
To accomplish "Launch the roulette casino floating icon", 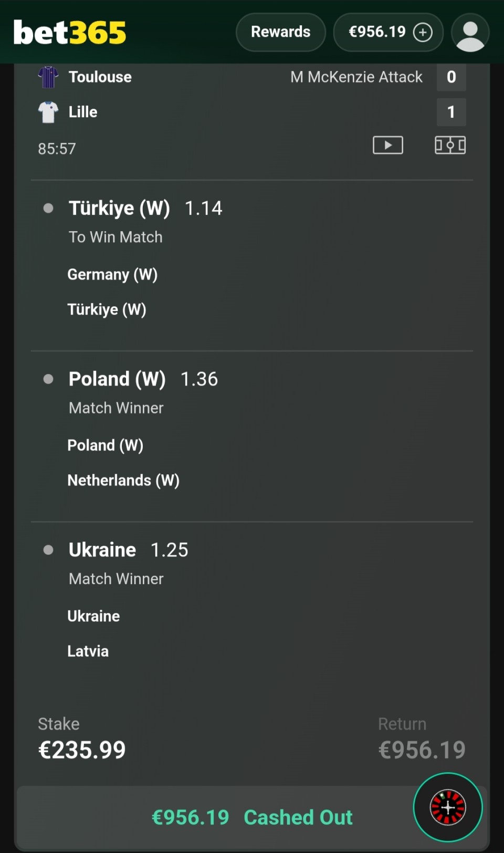I will point(448,807).
